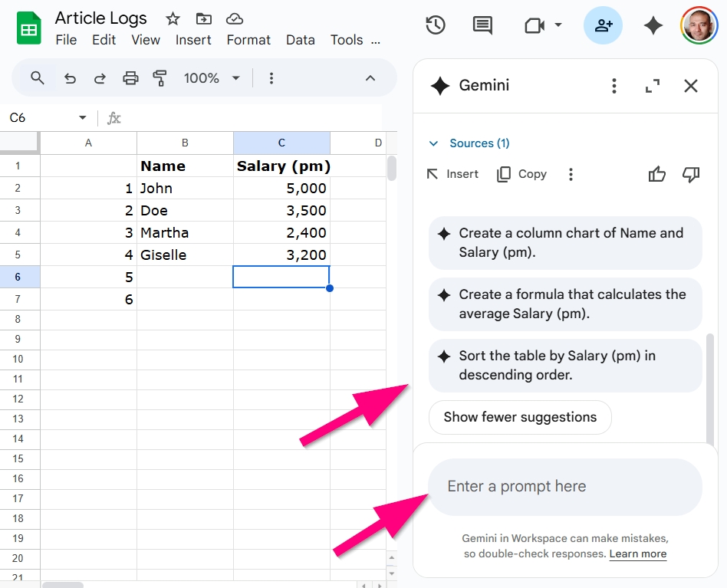Screen dimensions: 727x588
Task: Give a thumbs up to response
Action: tap(656, 174)
